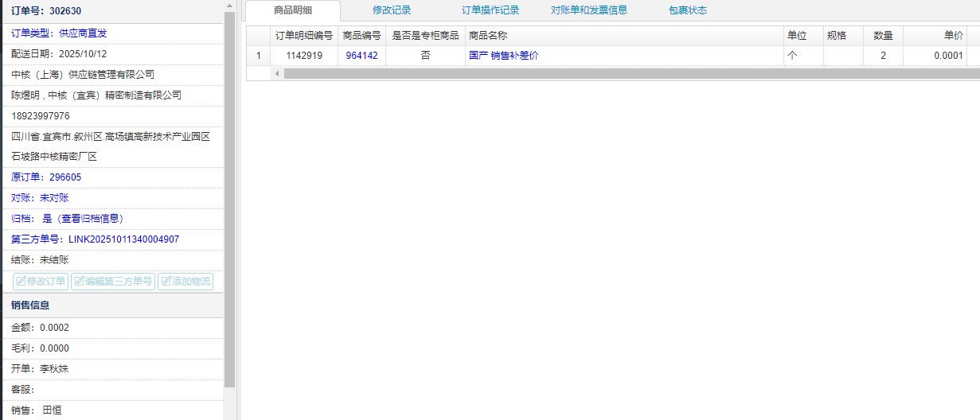Click the 单价 column header
Screen dimensions: 980x420
coord(953,36)
